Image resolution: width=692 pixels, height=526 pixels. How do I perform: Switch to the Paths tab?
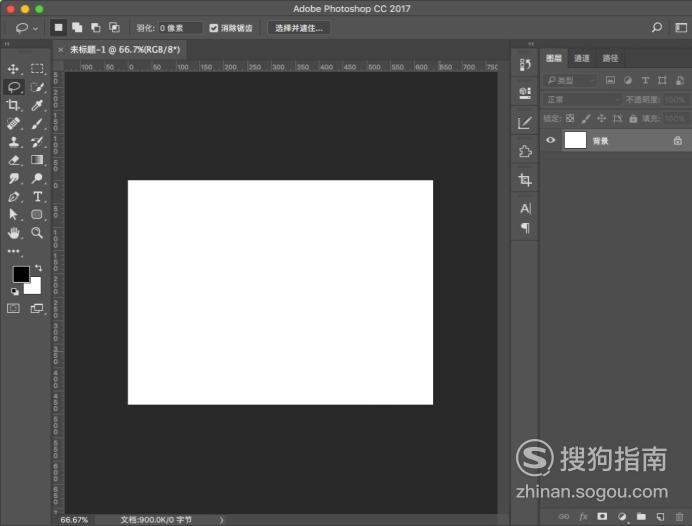(x=610, y=58)
